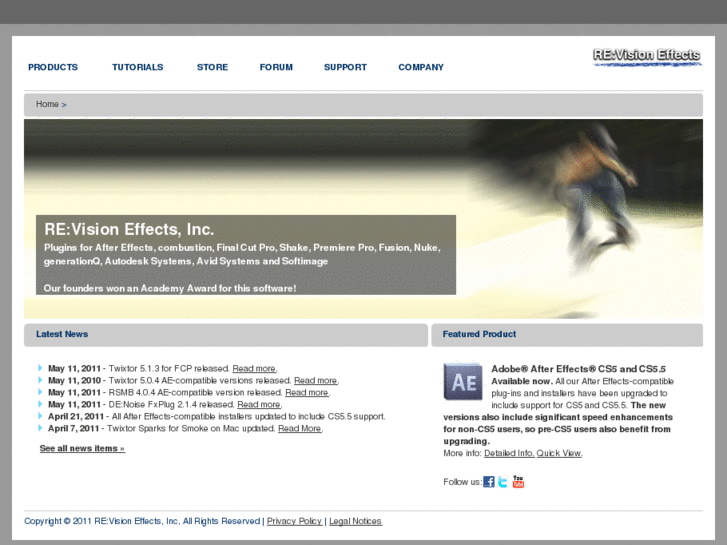Screen dimensions: 727x545
Task: Click the blue arrow bullet beside Twixtor 5.1.3
Action: pos(40,368)
